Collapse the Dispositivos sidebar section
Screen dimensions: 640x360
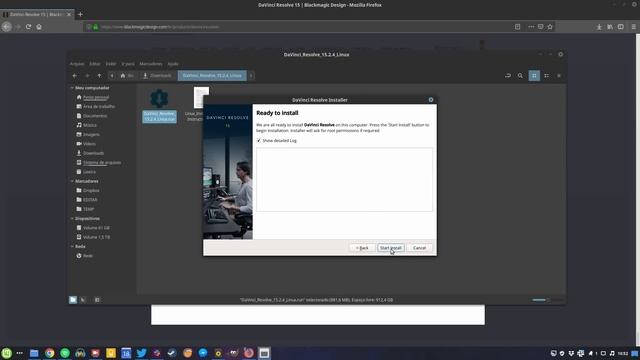coord(72,219)
